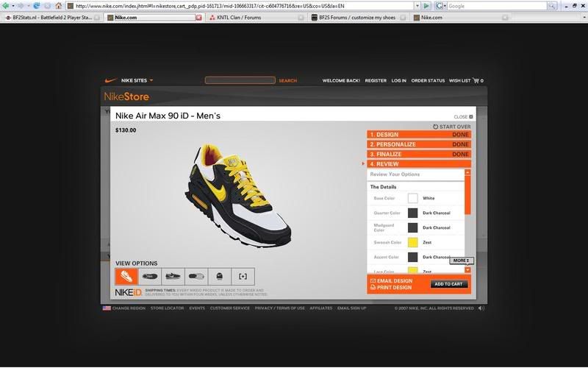Image resolution: width=588 pixels, height=368 pixels.
Task: Click the PRIVACY / TERMS OF USE link
Action: coord(280,308)
